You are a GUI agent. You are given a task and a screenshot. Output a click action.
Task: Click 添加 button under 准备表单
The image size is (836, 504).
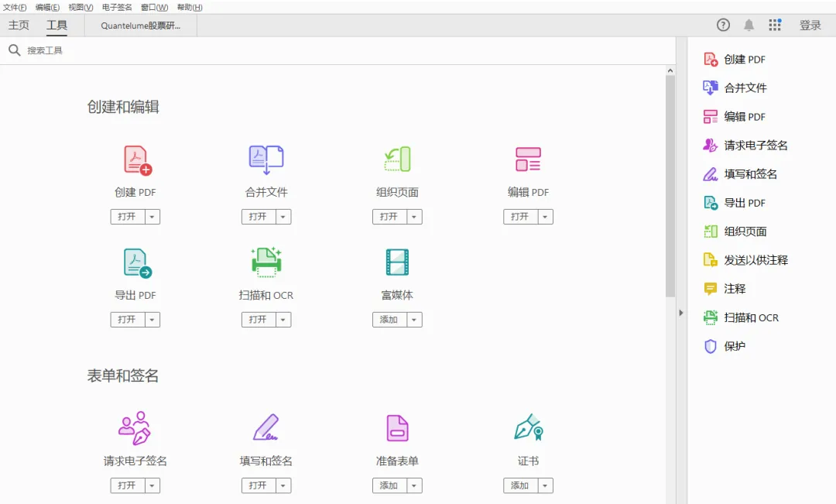389,485
